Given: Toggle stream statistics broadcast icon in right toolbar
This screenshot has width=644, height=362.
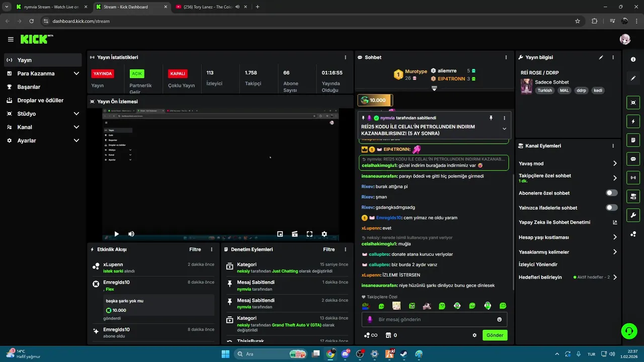Looking at the screenshot, I should [633, 177].
